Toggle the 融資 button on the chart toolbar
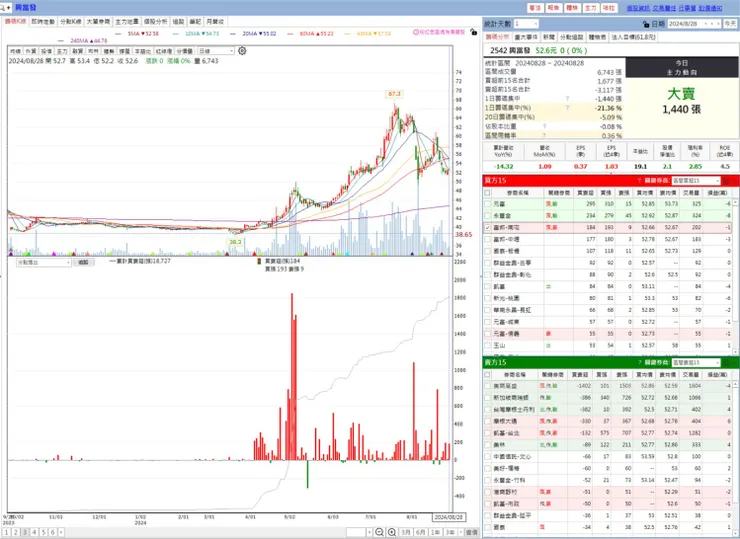This screenshot has height=539, width=740. [x=77, y=51]
